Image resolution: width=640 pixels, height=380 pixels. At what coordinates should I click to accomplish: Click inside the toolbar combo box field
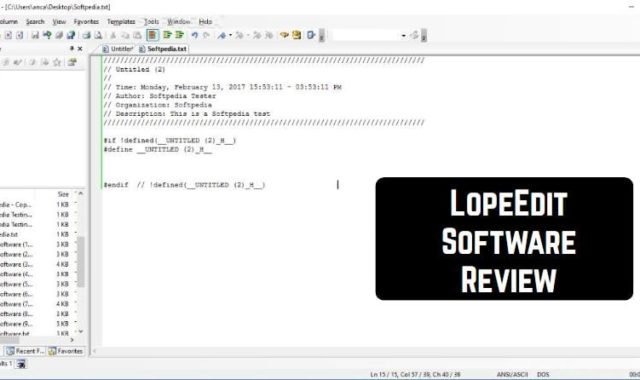[x=366, y=36]
